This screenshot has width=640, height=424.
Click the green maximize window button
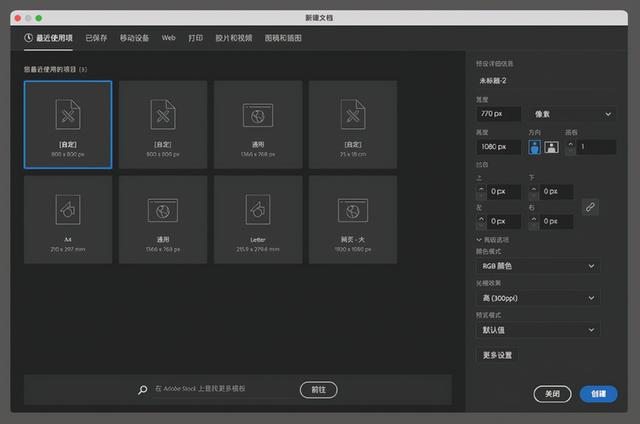coord(39,18)
